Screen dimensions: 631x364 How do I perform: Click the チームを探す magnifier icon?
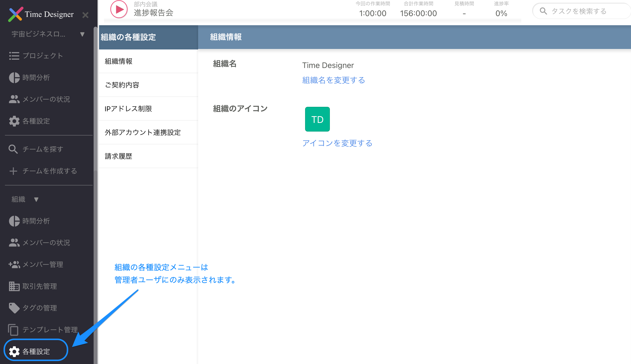[x=13, y=149]
